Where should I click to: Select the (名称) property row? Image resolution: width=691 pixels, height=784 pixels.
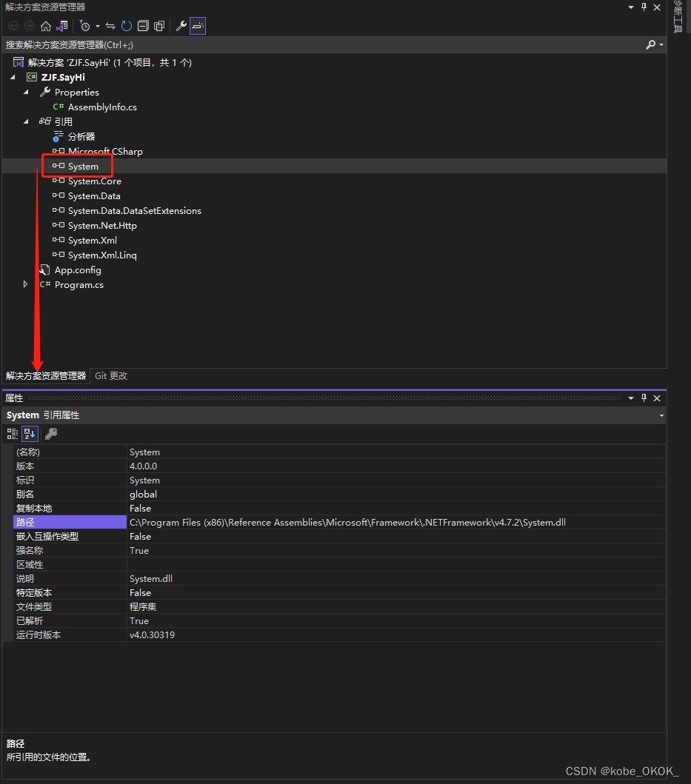(340, 452)
